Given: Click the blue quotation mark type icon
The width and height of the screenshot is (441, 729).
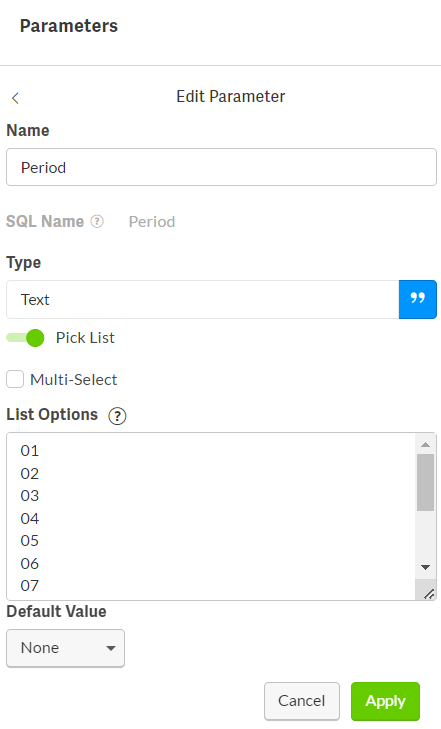Looking at the screenshot, I should 417,299.
